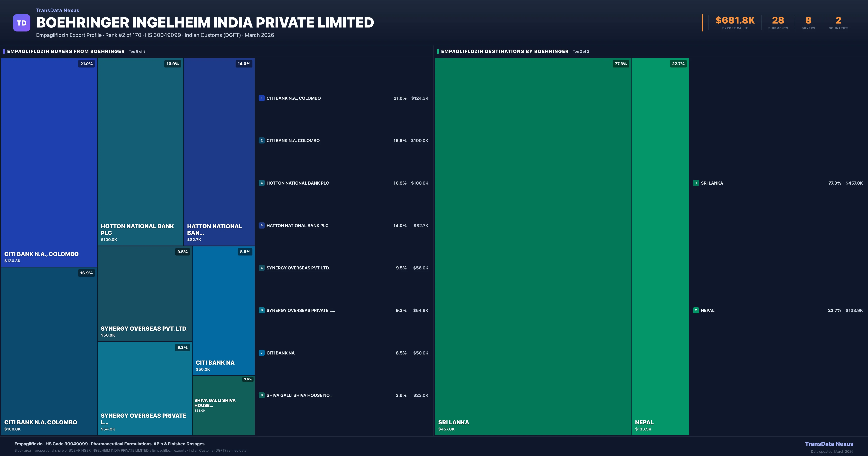Click the TransData Nexus footer link
This screenshot has width=868, height=456.
pos(829,444)
